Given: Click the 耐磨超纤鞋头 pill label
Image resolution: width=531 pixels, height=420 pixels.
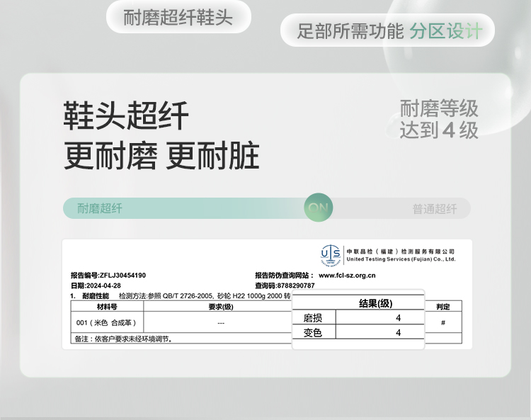Looking at the screenshot, I should click(178, 18).
